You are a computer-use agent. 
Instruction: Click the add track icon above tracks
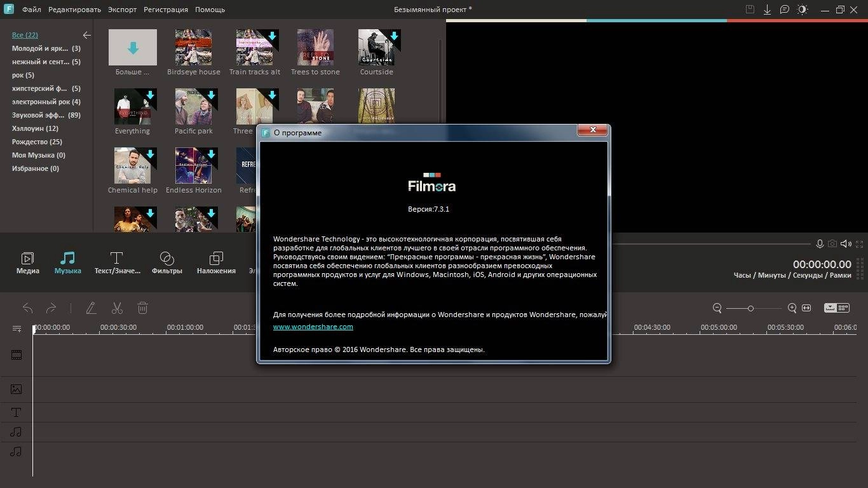pos(17,329)
